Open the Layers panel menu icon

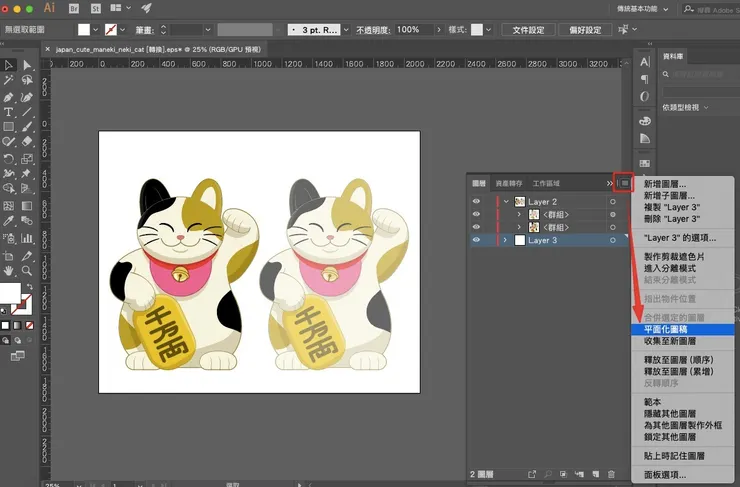[x=625, y=184]
